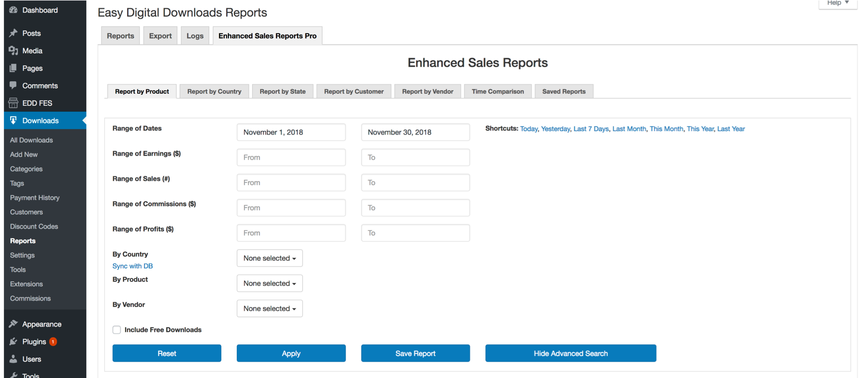
Task: Click Range of Commissions From field
Action: (x=291, y=207)
